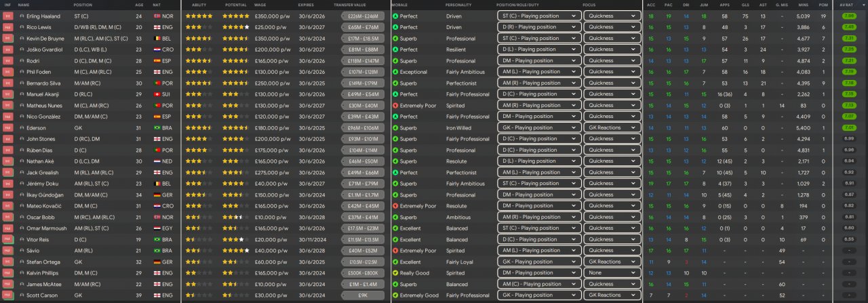Click the player profile icon beside Manuel Akanji
The width and height of the screenshot is (868, 303).
[21, 94]
